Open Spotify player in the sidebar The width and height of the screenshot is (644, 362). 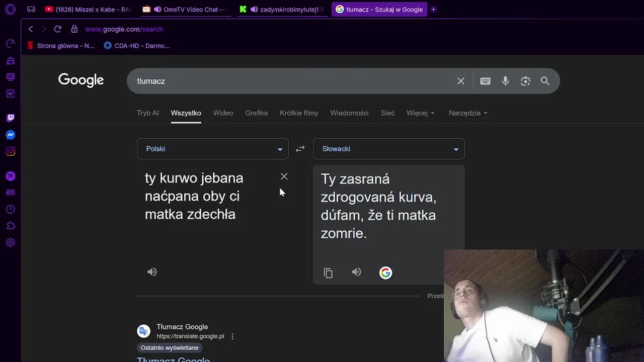10,176
